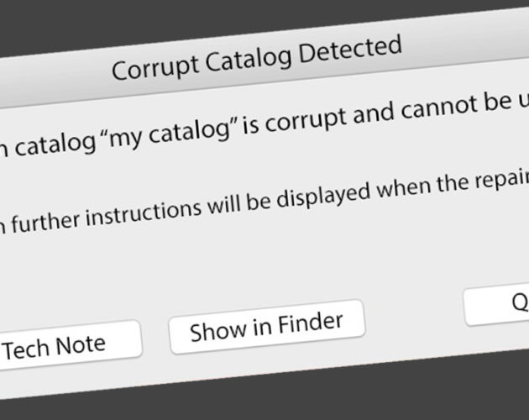The width and height of the screenshot is (529, 420).
Task: Click the word repair at right edge
Action: [502, 181]
